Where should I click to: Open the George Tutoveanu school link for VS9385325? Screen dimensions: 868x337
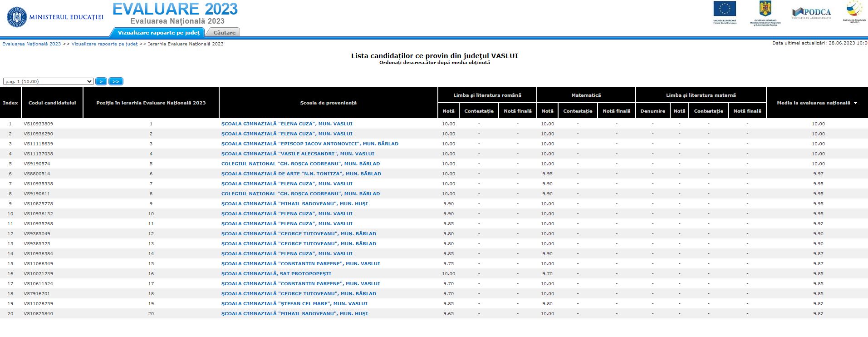299,243
